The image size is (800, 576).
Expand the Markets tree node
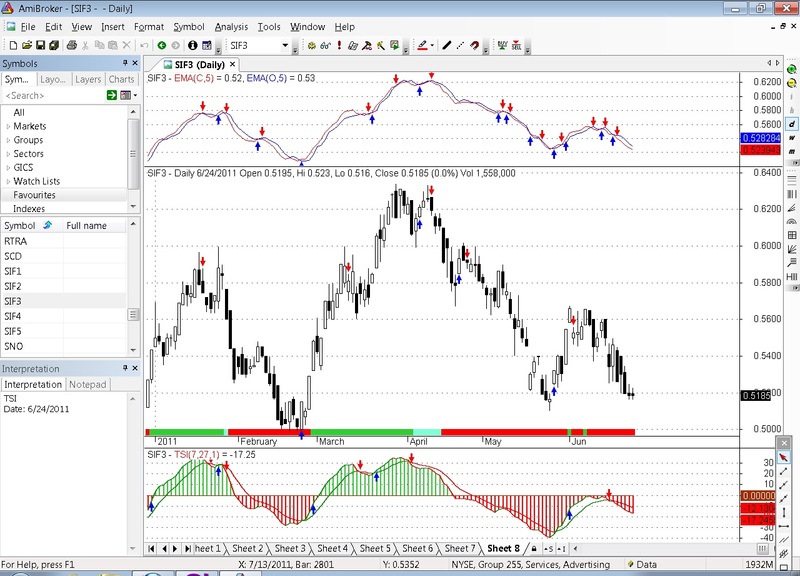pos(8,127)
